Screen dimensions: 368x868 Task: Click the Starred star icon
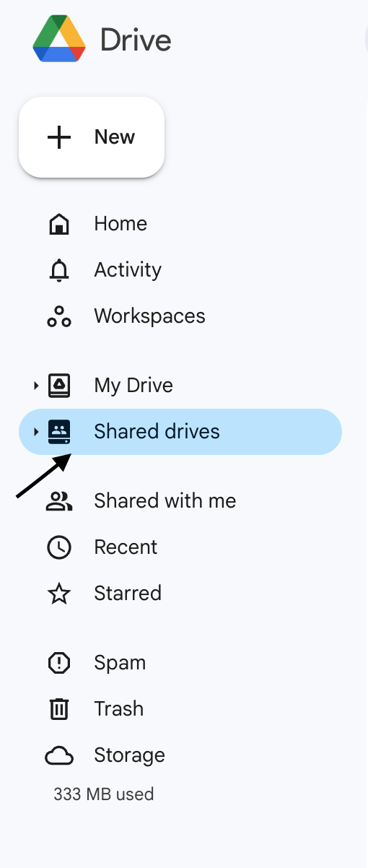59,594
